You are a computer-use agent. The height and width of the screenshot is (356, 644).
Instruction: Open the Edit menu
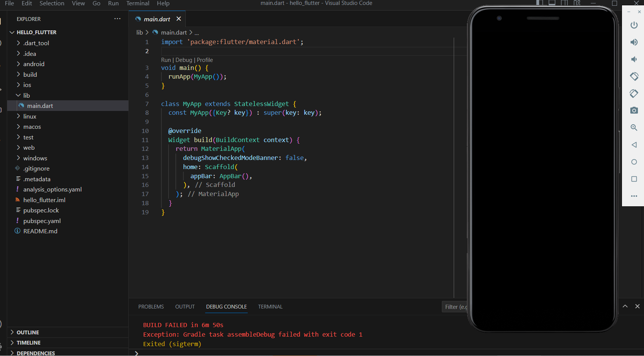pos(27,3)
